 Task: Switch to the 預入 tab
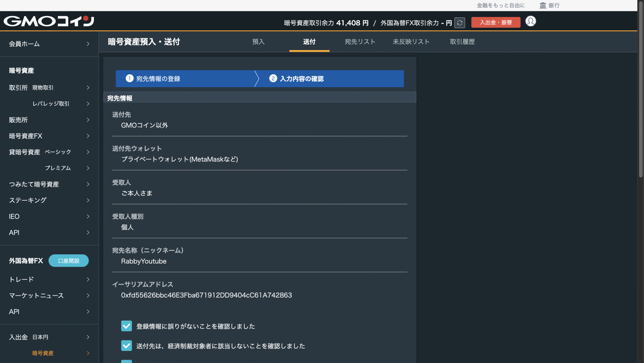coord(258,42)
